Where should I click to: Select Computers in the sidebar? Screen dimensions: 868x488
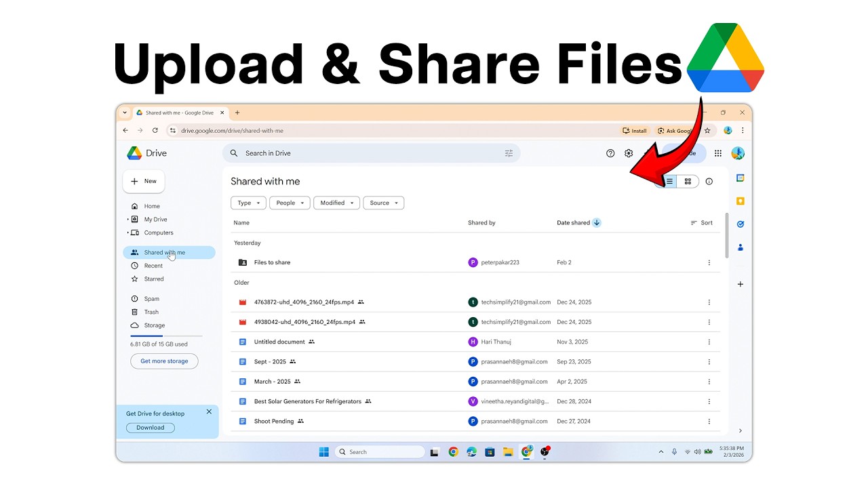(x=159, y=232)
